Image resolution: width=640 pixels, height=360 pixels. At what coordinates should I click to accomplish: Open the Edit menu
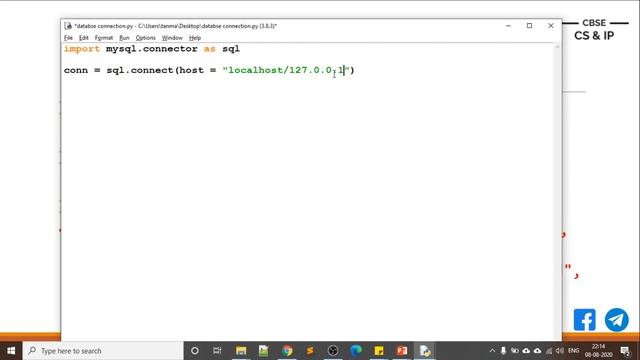point(84,38)
